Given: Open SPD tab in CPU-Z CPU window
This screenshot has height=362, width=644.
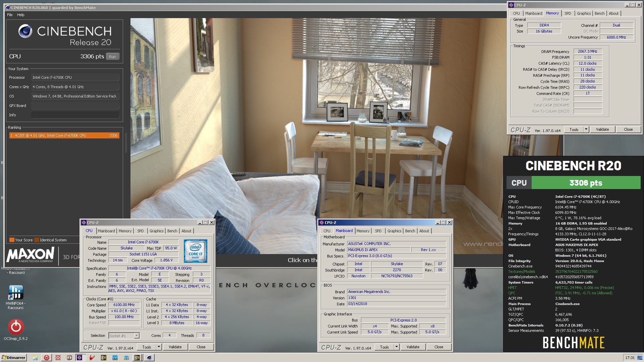Looking at the screenshot, I should point(140,231).
